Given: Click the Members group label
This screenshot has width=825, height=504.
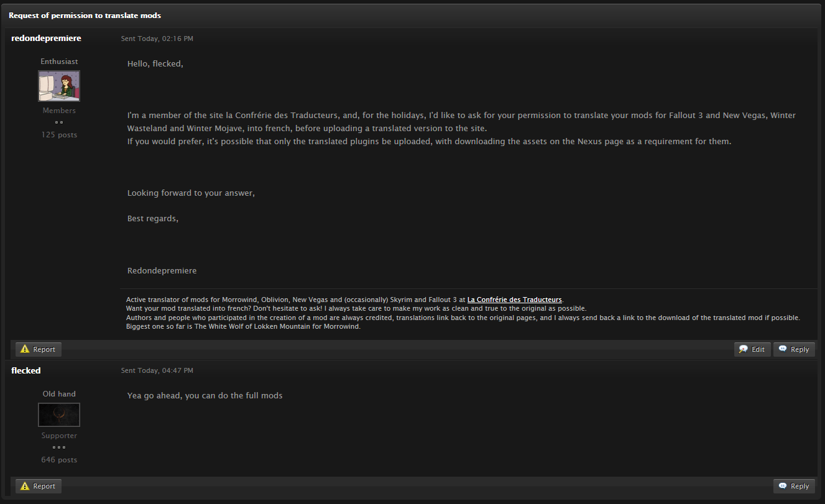Looking at the screenshot, I should (x=59, y=111).
